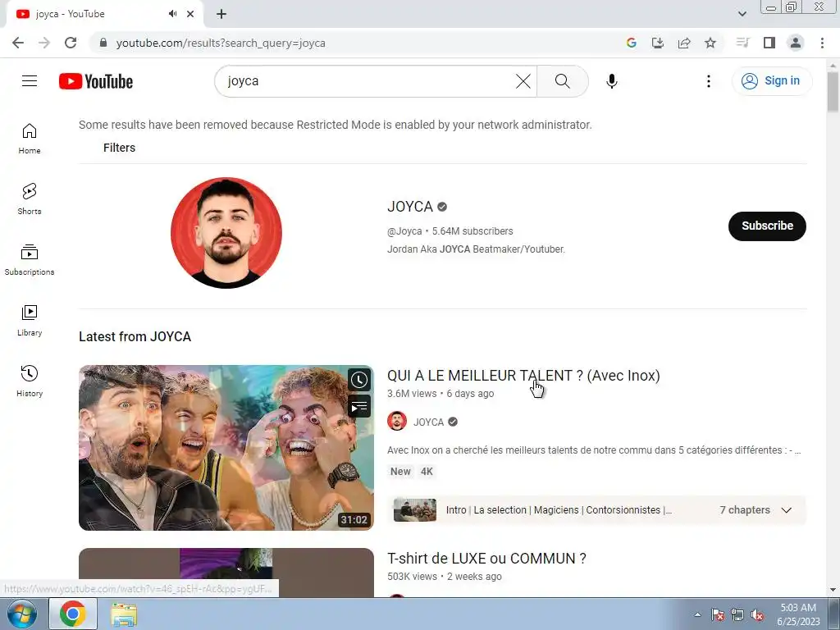Click the address bar URL
840x630 pixels.
click(x=221, y=43)
